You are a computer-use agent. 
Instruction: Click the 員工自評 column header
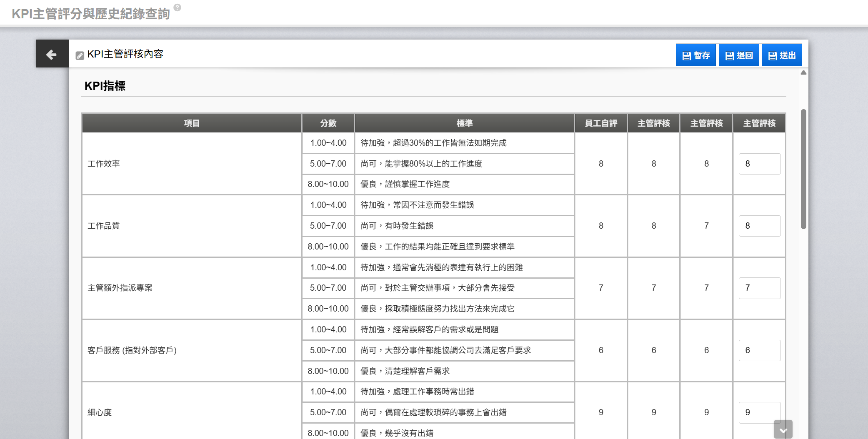600,123
